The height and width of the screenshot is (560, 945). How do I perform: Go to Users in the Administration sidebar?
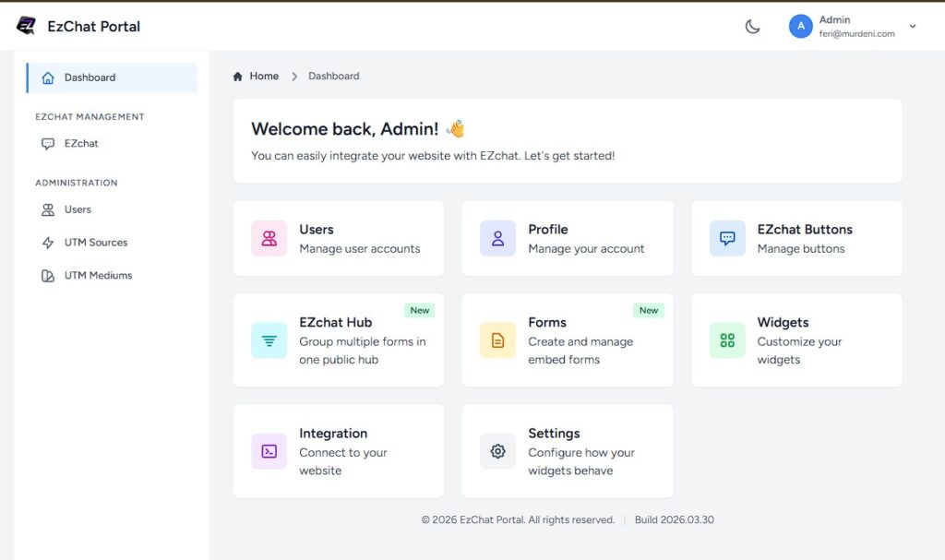point(78,209)
